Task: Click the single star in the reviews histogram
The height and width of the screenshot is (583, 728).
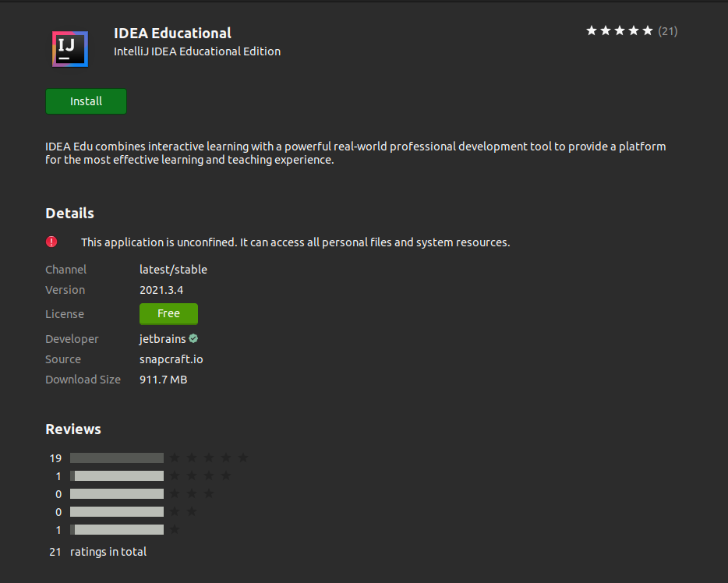Action: coord(175,529)
